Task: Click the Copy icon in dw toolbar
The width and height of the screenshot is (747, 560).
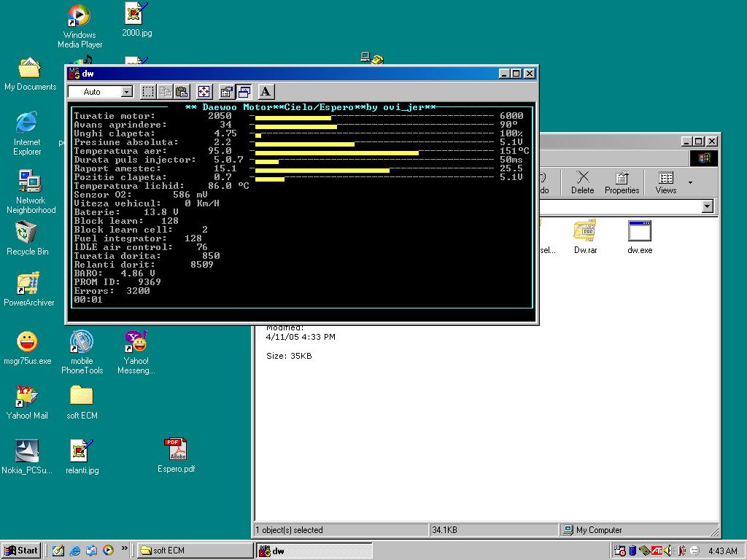Action: pyautogui.click(x=166, y=92)
